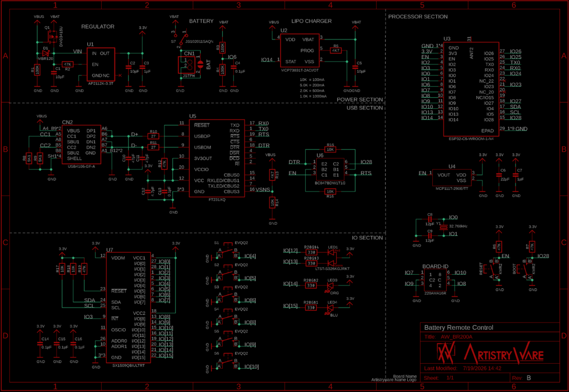Select the U1 AP2112K-3.3T regulator chip
The height and width of the screenshot is (392, 569).
101,64
